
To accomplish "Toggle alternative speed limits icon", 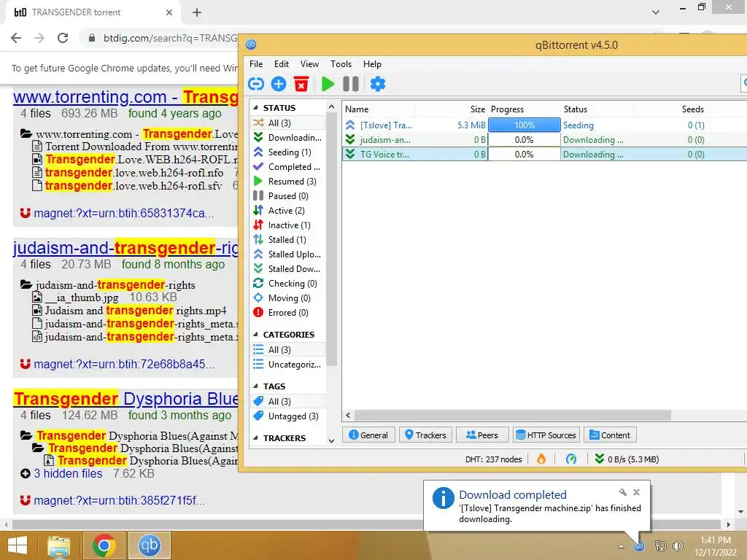I will (x=571, y=459).
